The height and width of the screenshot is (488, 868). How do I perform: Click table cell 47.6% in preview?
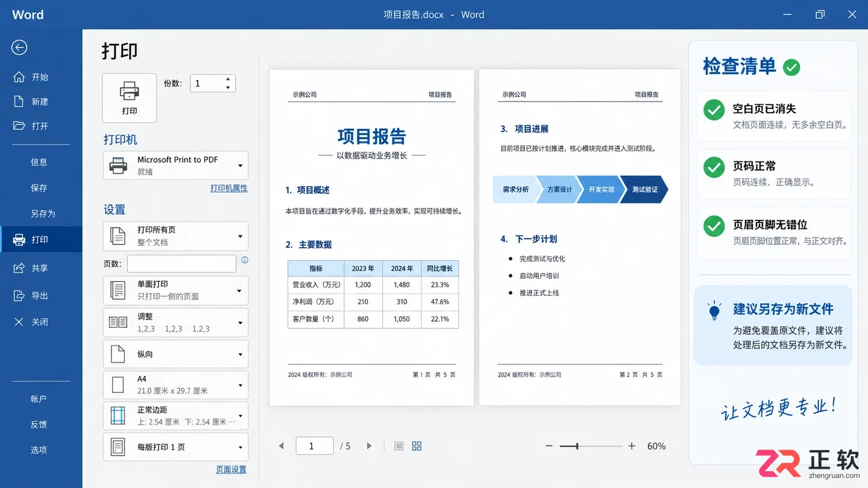pyautogui.click(x=440, y=302)
